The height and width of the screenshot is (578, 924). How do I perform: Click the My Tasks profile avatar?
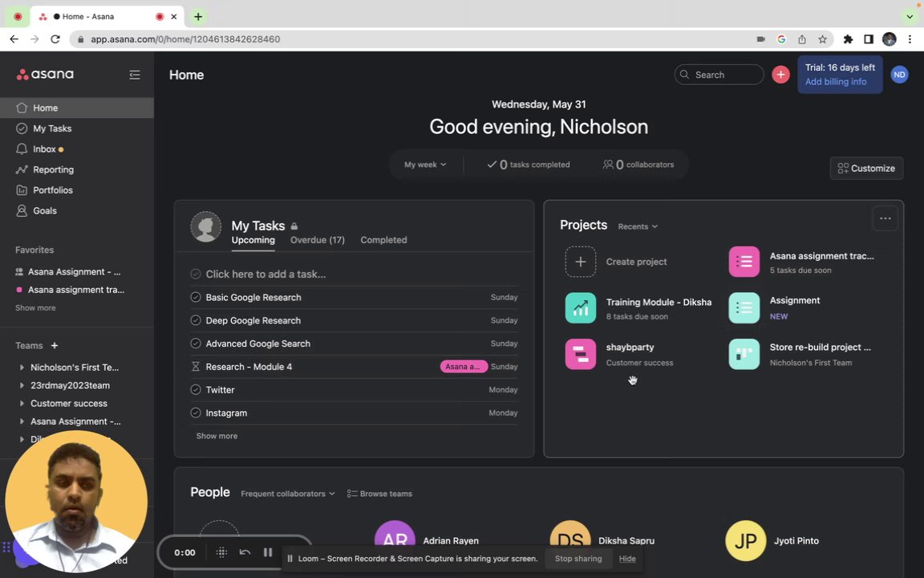(x=205, y=226)
